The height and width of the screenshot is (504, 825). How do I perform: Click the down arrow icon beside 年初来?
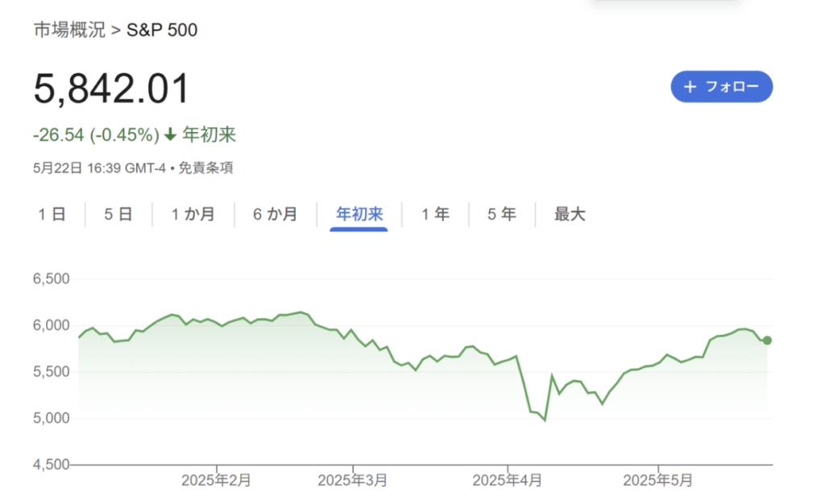tap(170, 135)
